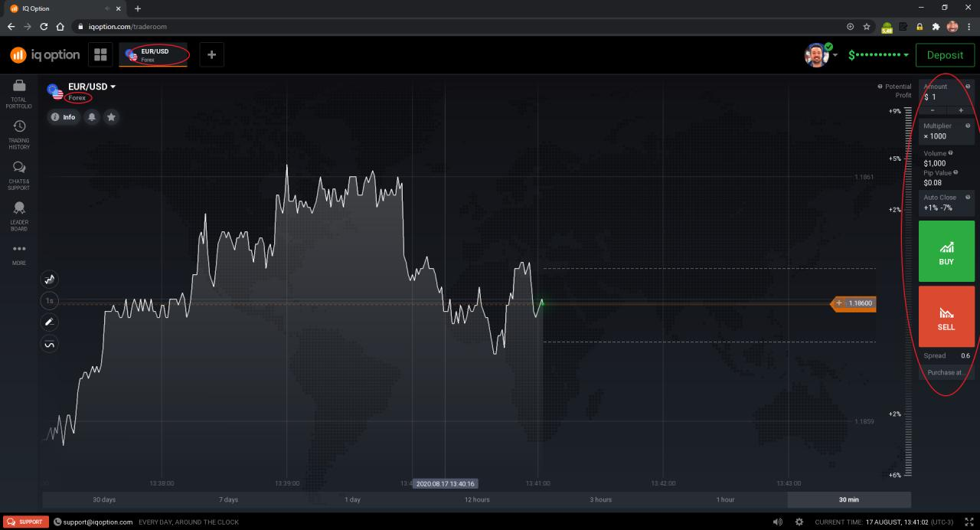Screen dimensions: 980x530
Task: Add EUR/USD to favorites with star icon
Action: pyautogui.click(x=112, y=117)
